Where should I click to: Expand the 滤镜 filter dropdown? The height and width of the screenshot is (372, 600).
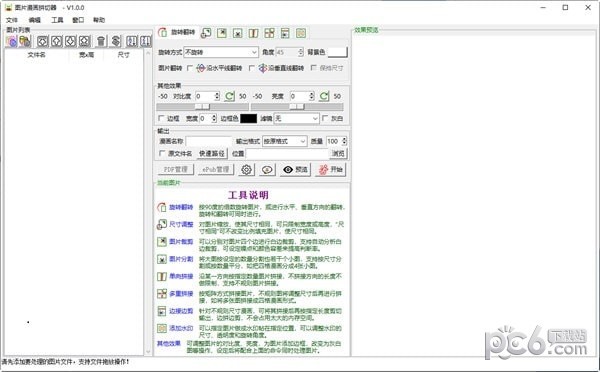[315, 119]
